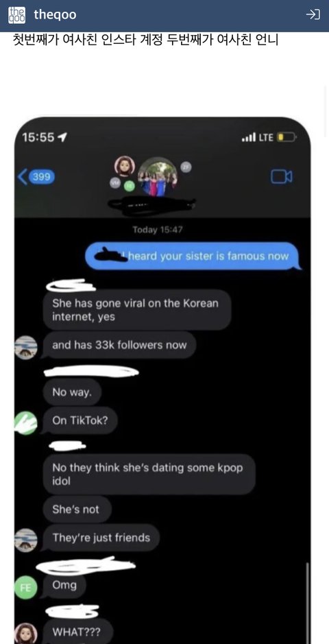Click the theqoo logo icon

tap(17, 15)
